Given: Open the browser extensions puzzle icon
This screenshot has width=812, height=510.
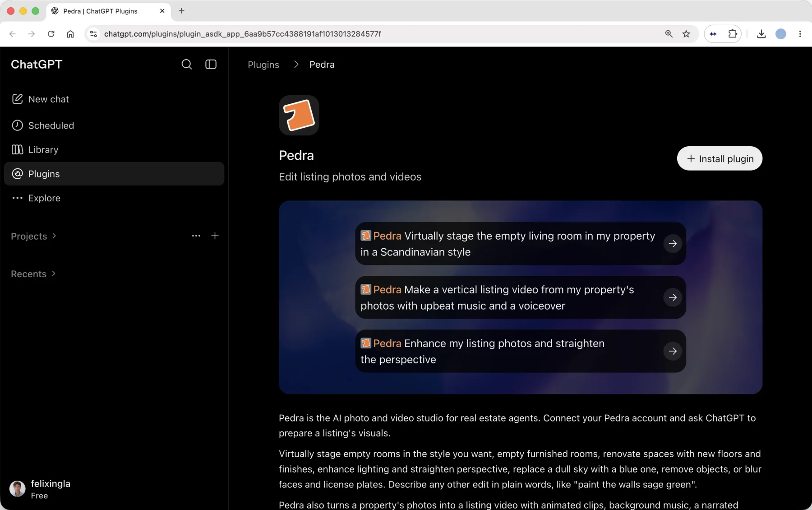Looking at the screenshot, I should pos(733,34).
